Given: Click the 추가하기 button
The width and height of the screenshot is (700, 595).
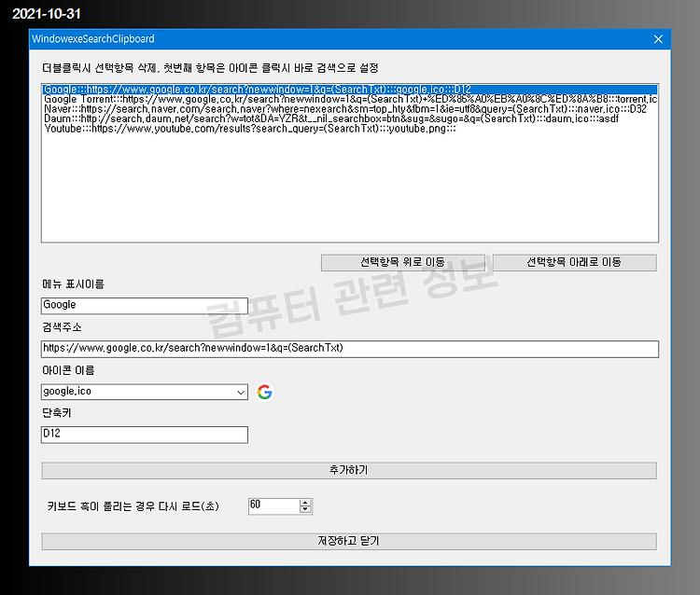Looking at the screenshot, I should pos(349,471).
